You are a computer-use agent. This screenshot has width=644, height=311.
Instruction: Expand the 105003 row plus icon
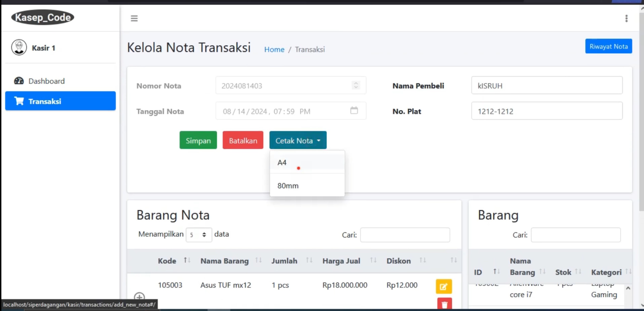(139, 297)
